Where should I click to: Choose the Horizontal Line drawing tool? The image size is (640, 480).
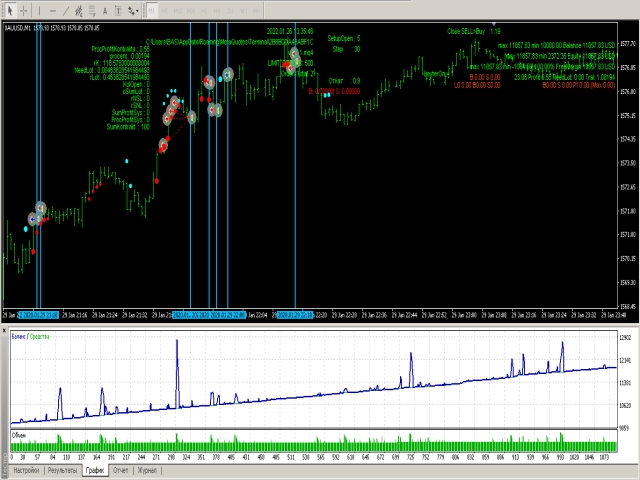(x=53, y=11)
